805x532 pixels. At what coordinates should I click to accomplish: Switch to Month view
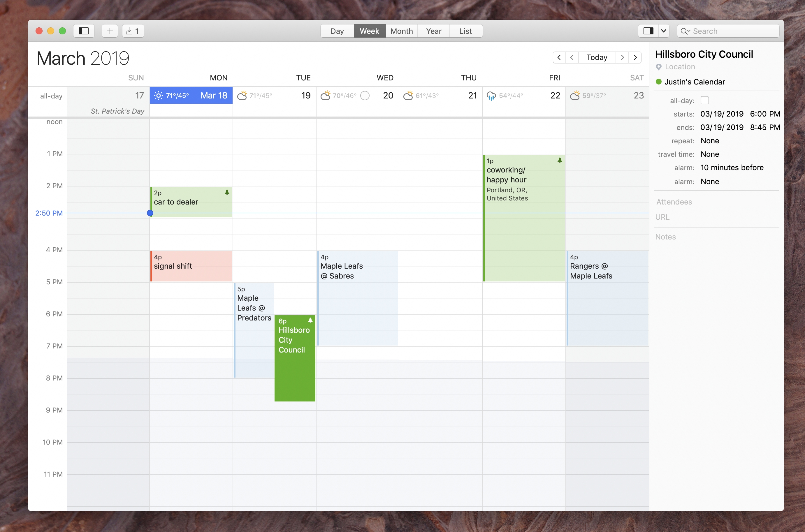pyautogui.click(x=401, y=31)
